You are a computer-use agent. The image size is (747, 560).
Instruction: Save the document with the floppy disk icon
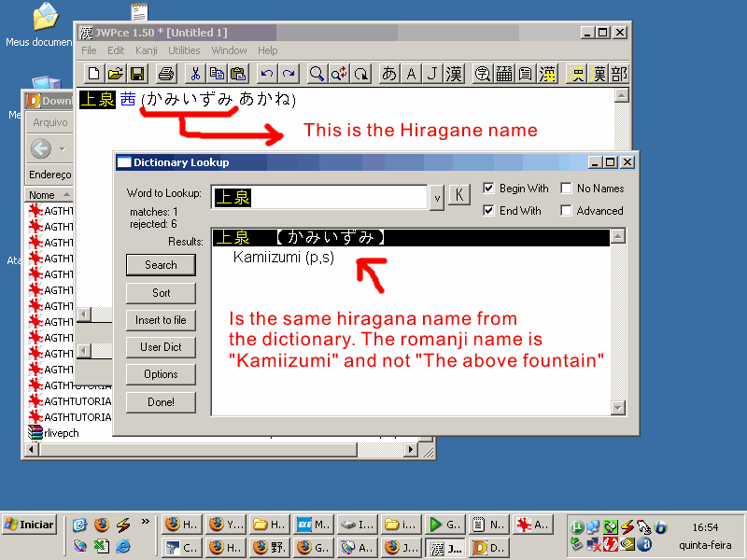click(x=137, y=74)
